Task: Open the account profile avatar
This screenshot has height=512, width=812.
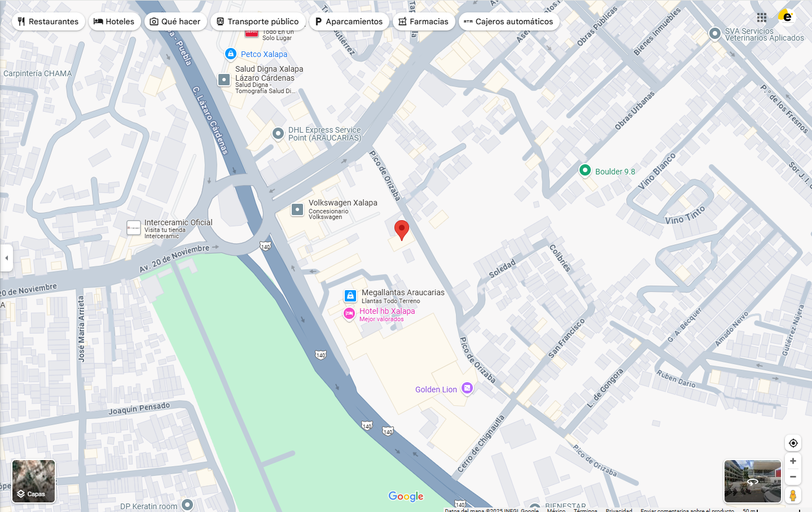Action: (786, 17)
